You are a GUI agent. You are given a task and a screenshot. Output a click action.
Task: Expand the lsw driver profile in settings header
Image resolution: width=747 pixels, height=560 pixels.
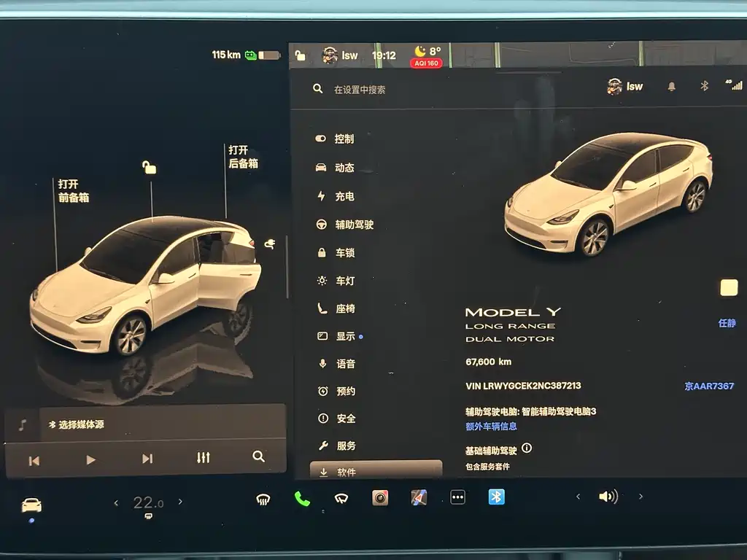point(625,87)
